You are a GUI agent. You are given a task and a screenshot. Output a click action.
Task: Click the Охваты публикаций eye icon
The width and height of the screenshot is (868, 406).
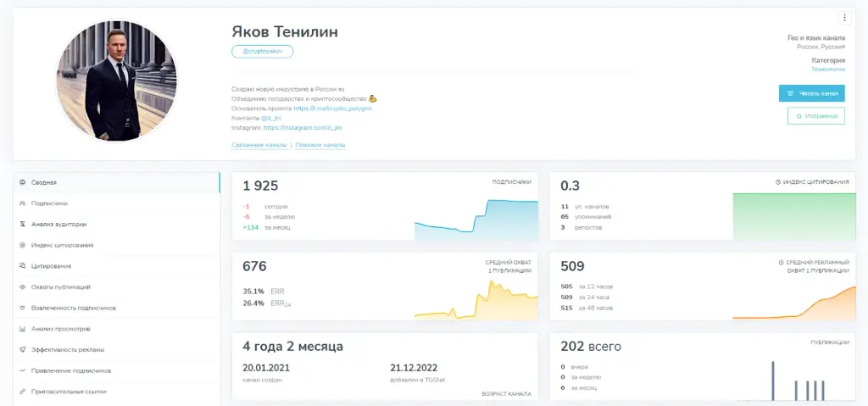click(23, 287)
